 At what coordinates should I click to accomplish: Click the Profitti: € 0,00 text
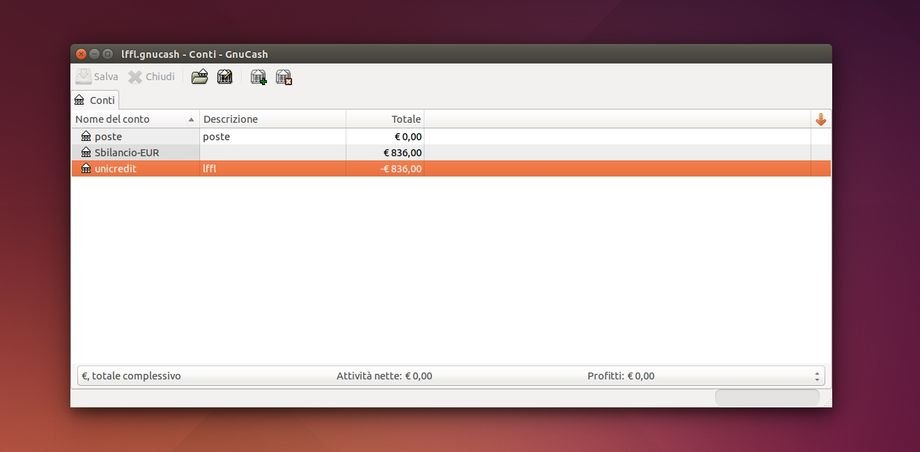point(621,376)
